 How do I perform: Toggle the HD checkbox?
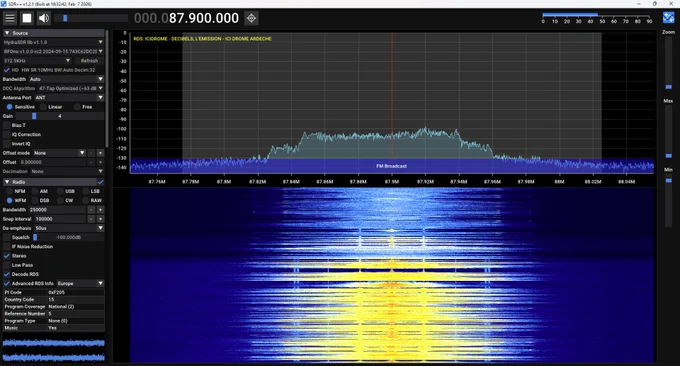(7, 70)
